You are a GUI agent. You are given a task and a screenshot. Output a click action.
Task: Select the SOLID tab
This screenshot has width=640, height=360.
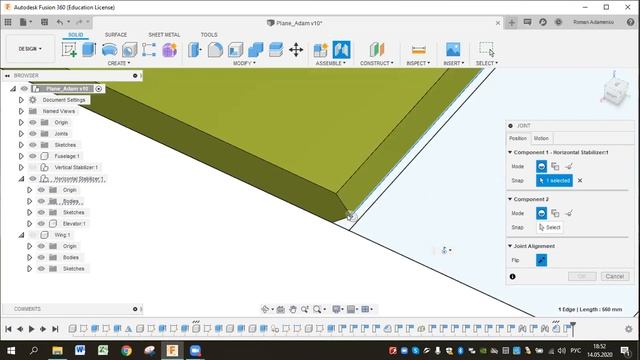pyautogui.click(x=76, y=35)
